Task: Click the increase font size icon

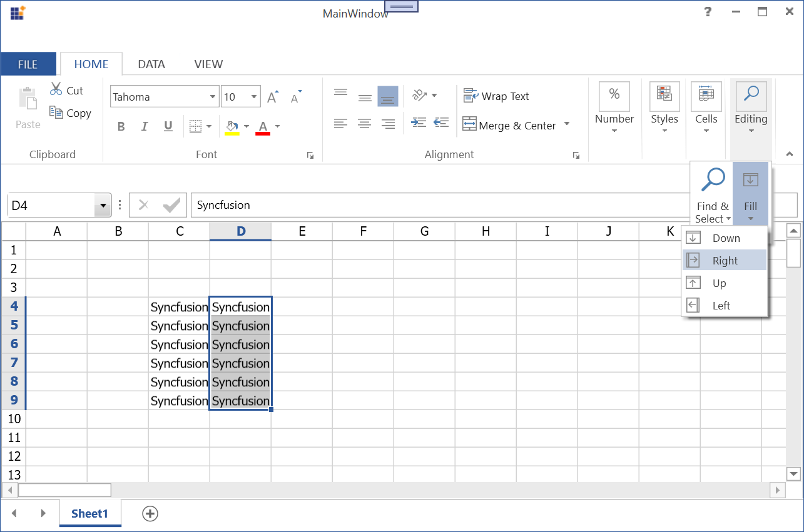Action: tap(273, 97)
